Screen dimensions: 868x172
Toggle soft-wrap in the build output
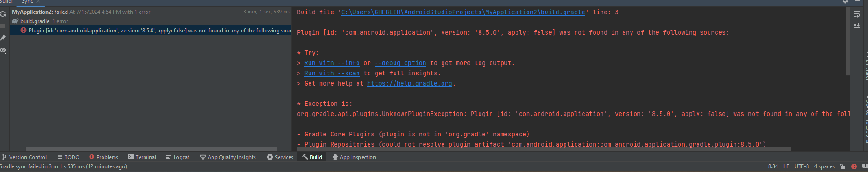(x=857, y=14)
